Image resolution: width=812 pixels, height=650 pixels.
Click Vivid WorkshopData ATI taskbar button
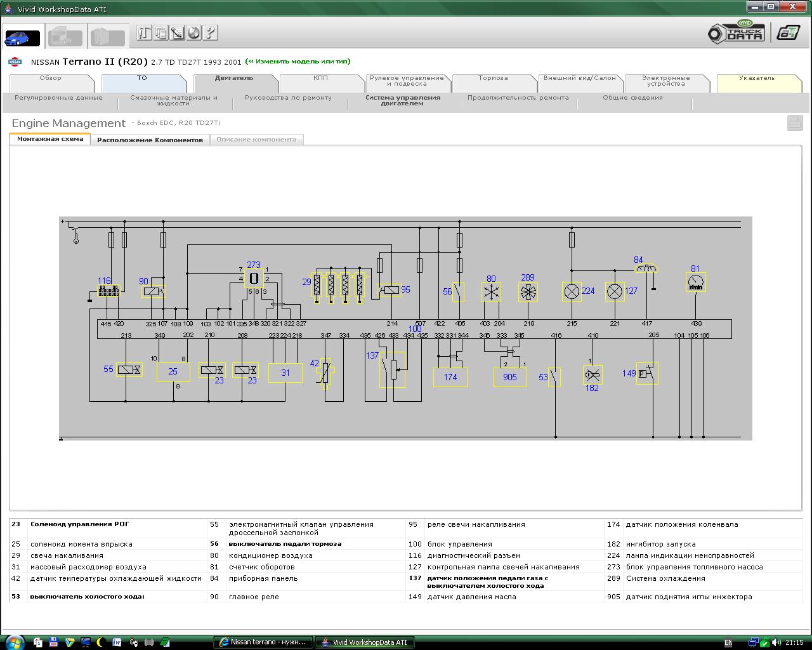(x=364, y=642)
